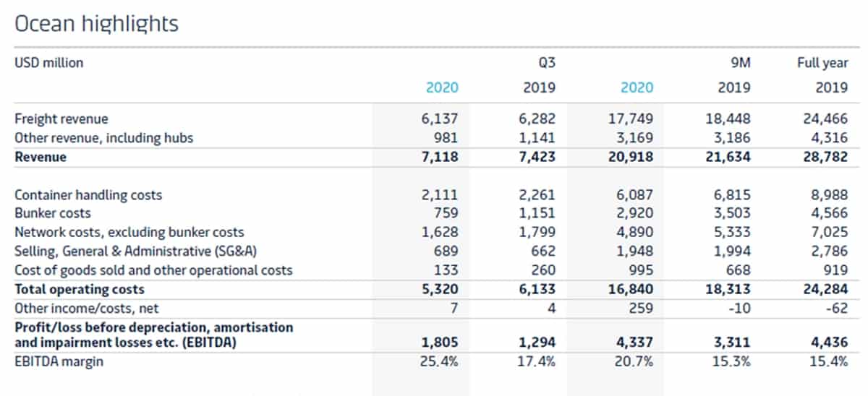Select Revenue total 21,634
Viewport: 868px width, 396px height.
coord(728,157)
